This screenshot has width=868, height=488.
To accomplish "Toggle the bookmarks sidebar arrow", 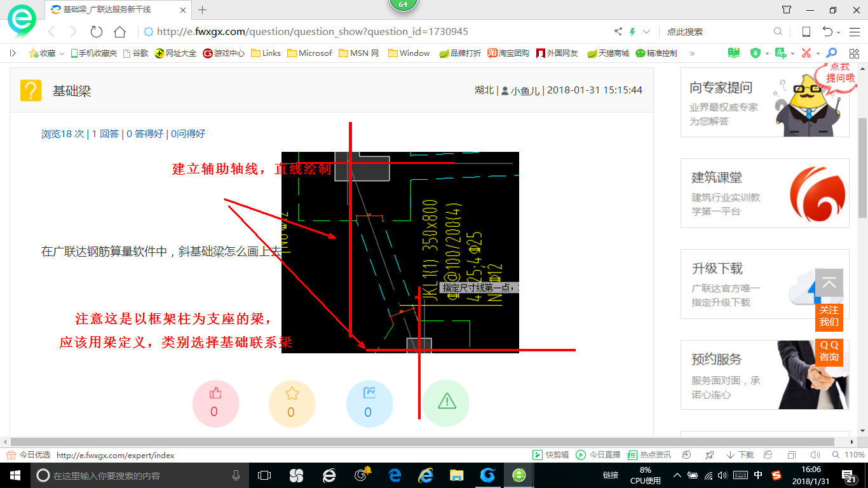I will tap(13, 53).
